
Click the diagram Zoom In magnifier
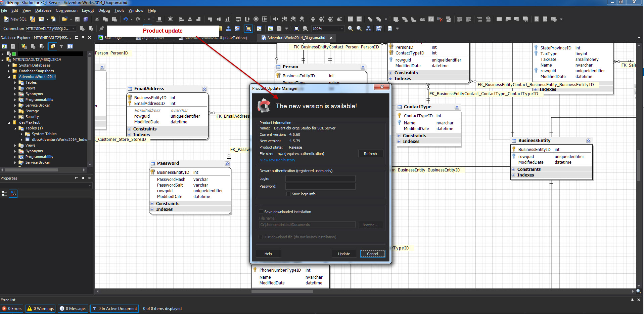[x=350, y=29]
